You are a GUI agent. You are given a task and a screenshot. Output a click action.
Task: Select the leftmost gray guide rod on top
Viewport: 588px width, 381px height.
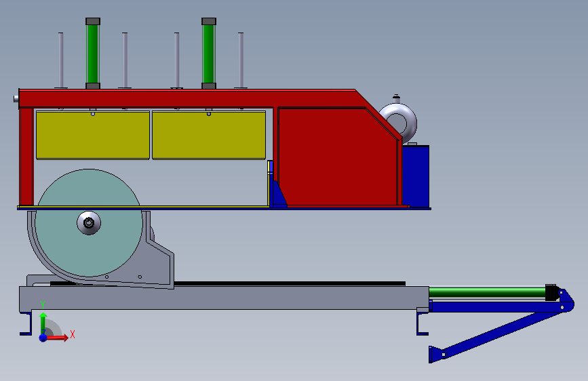point(61,61)
